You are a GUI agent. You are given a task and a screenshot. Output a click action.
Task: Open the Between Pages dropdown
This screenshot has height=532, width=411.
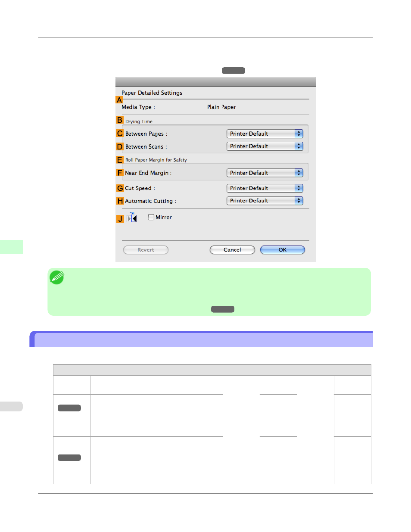tap(265, 134)
